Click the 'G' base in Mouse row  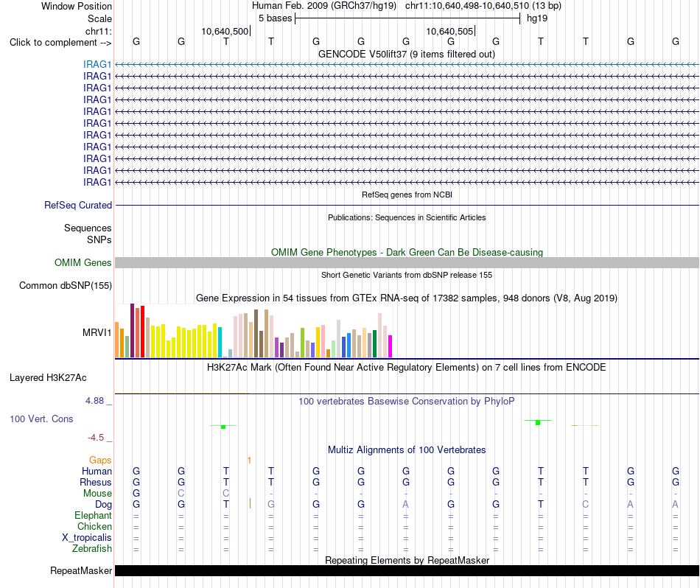136,494
